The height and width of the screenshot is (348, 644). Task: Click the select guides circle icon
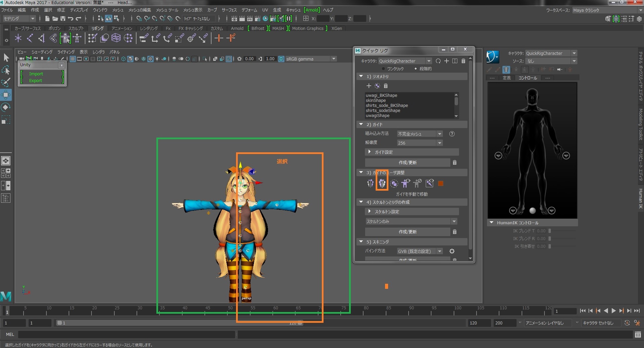point(394,183)
